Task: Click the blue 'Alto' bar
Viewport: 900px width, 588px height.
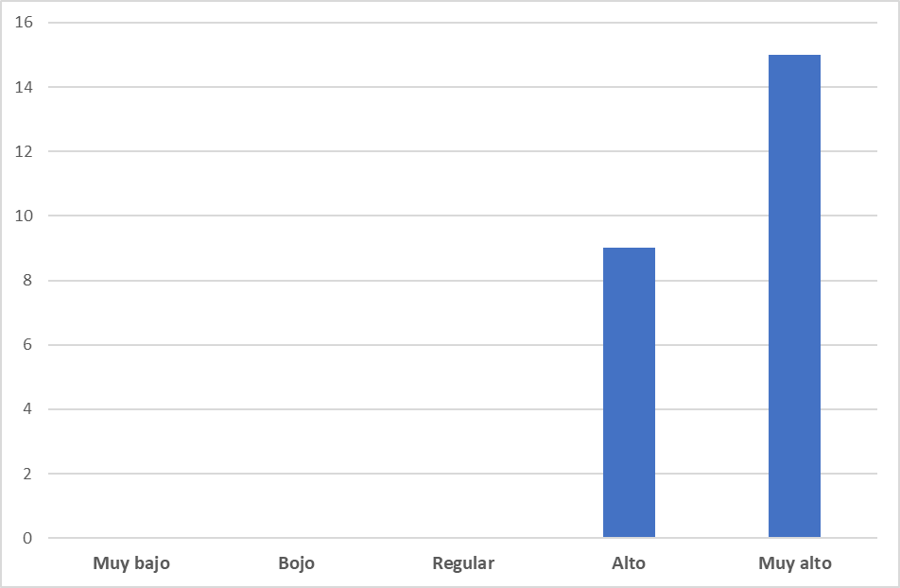Action: 629,392
